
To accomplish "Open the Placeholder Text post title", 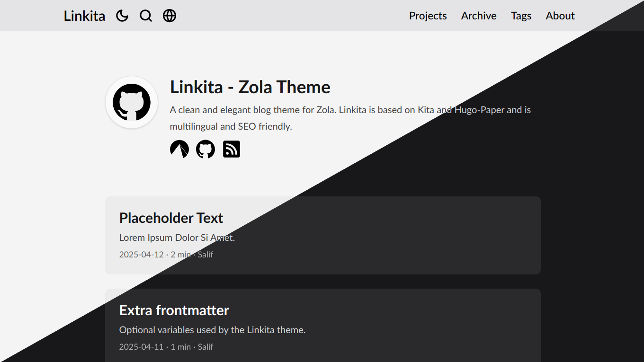I will tap(171, 218).
